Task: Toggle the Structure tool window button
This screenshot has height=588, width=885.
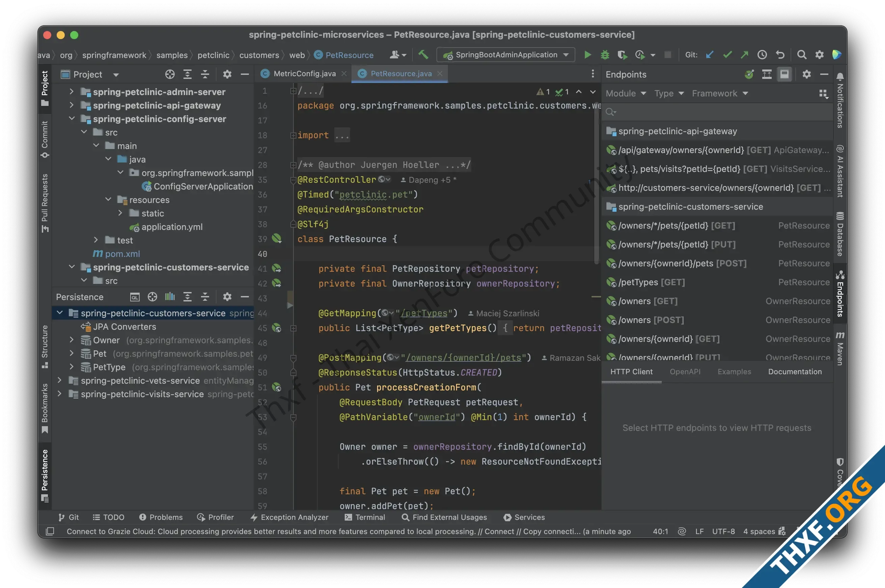Action: click(x=45, y=347)
